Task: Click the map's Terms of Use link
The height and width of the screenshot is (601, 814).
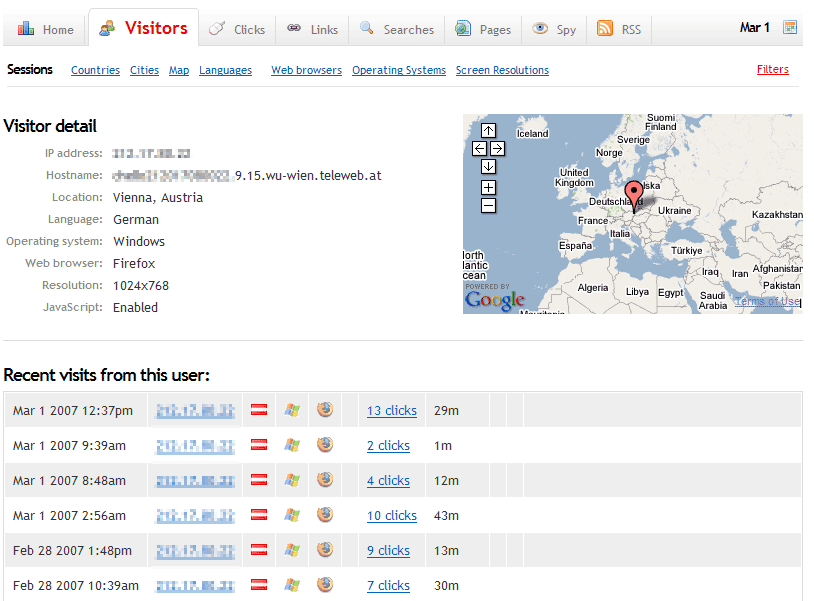Action: pyautogui.click(x=767, y=301)
